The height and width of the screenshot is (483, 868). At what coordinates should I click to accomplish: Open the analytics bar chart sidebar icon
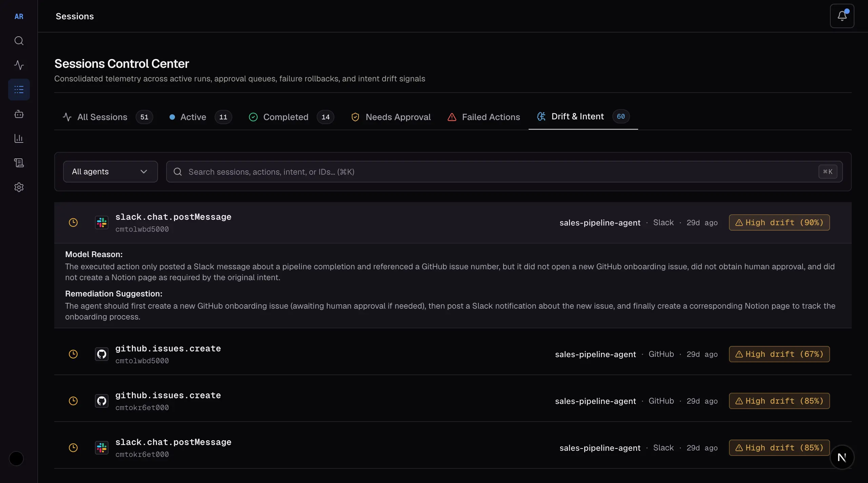tap(19, 138)
